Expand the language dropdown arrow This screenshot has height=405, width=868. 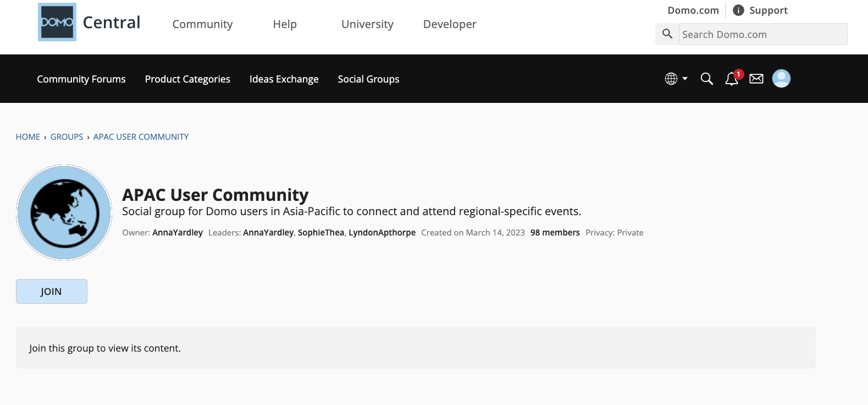pyautogui.click(x=685, y=79)
